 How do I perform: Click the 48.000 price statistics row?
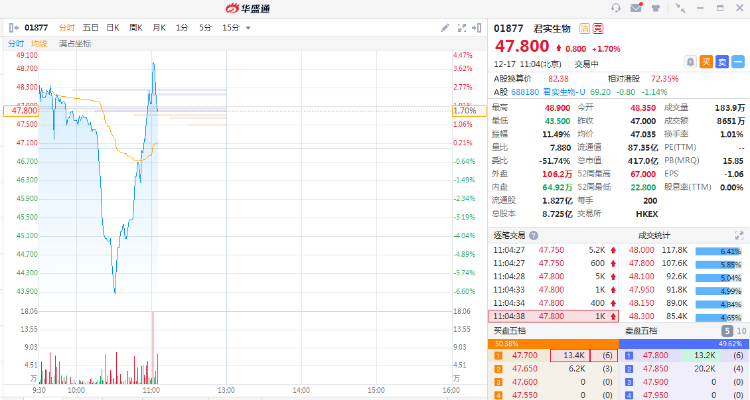click(x=684, y=250)
